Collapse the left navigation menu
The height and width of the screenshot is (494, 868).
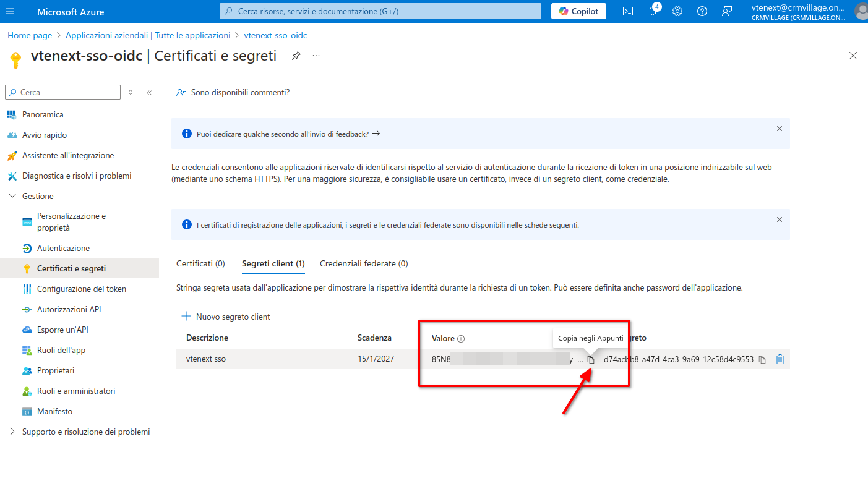pos(149,92)
